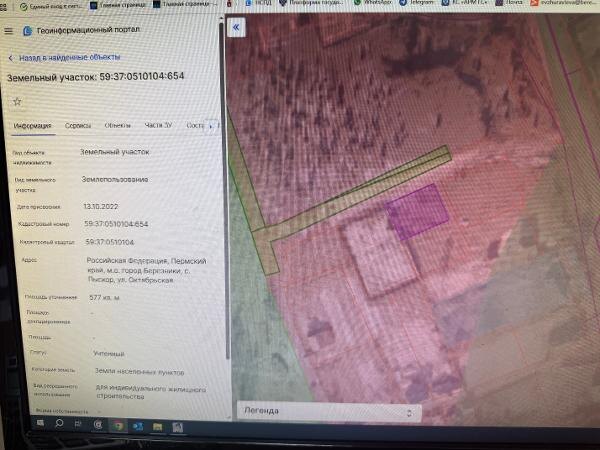Click the purple highlighted parcel on the map
The width and height of the screenshot is (600, 450).
click(x=417, y=212)
